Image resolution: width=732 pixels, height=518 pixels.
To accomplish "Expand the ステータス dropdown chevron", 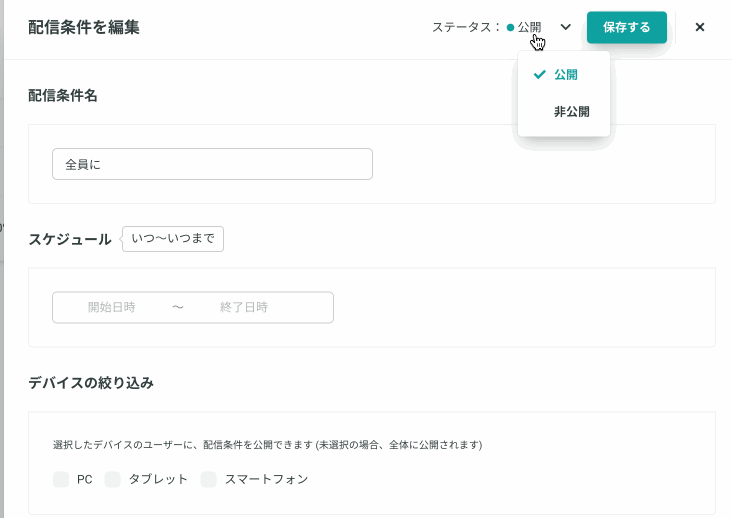I will (565, 27).
